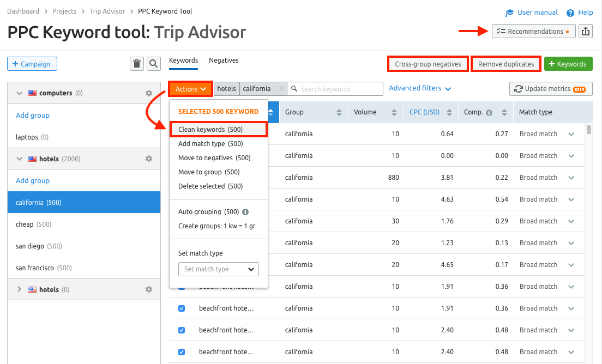Image resolution: width=602 pixels, height=364 pixels.
Task: Click Add group under computers
Action: pyautogui.click(x=33, y=115)
